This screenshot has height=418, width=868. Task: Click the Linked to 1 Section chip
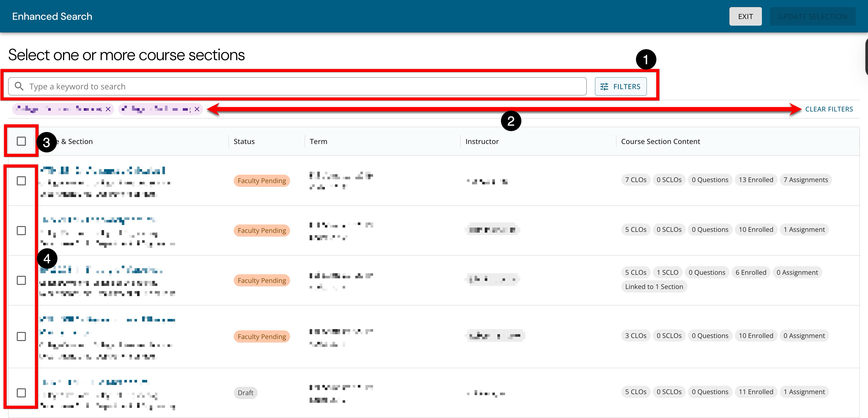click(x=654, y=286)
